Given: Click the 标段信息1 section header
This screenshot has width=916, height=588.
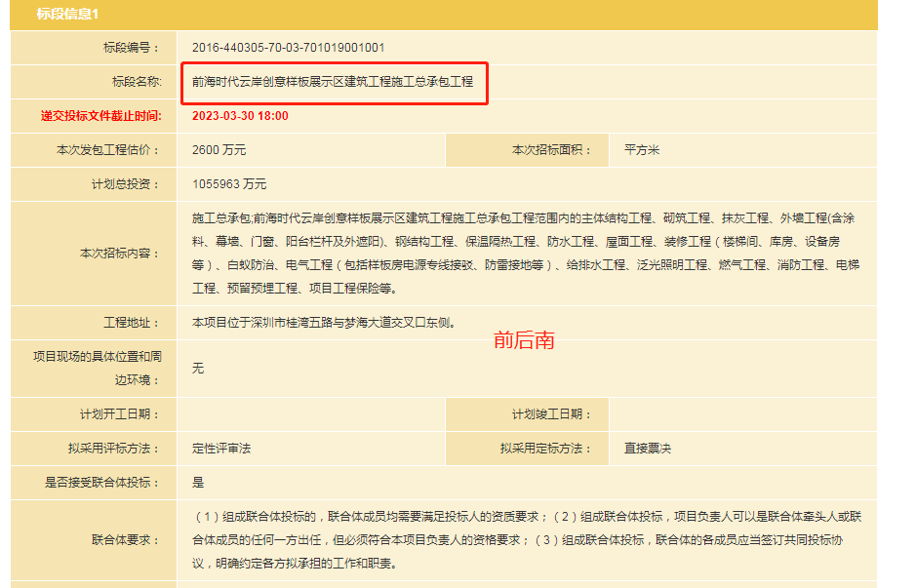Looking at the screenshot, I should 68,14.
